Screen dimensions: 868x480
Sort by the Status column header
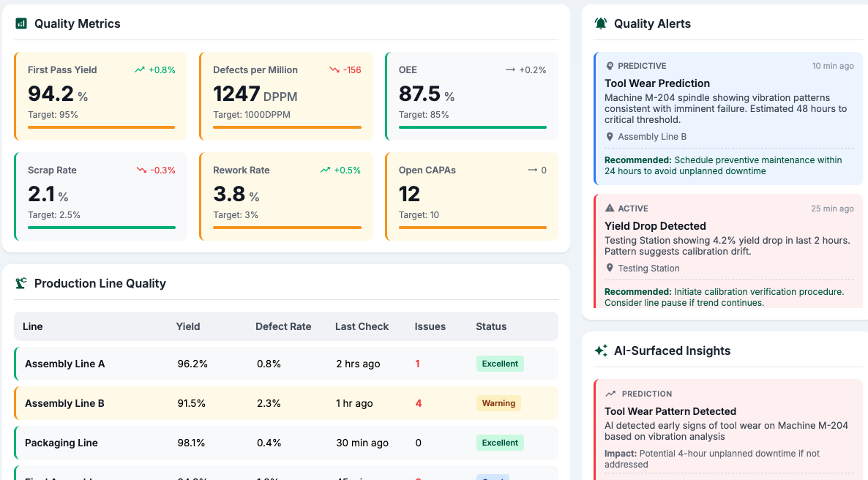(x=491, y=326)
